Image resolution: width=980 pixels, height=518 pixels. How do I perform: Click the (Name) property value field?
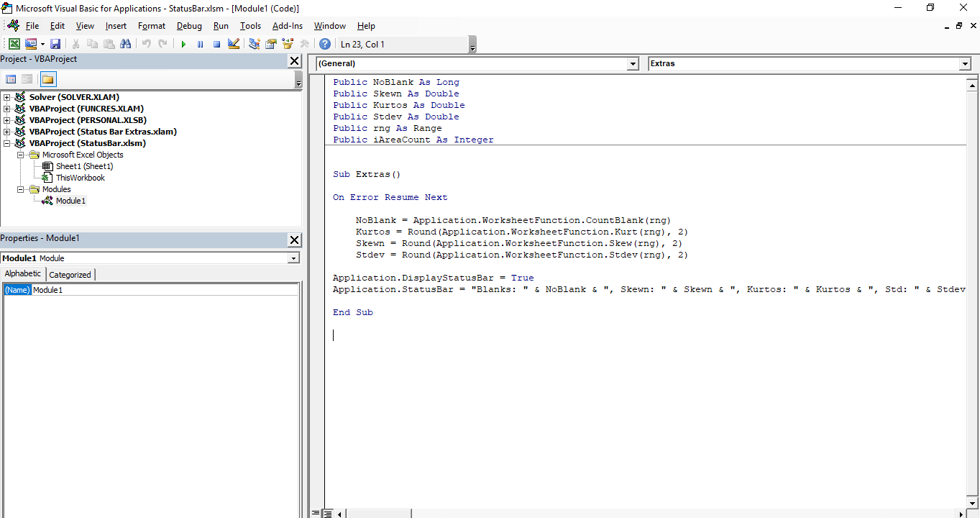click(x=164, y=290)
